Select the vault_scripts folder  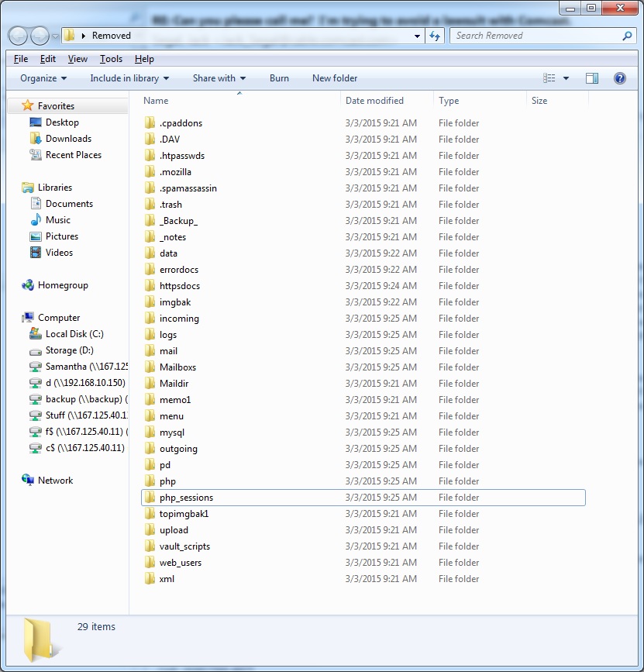tap(184, 546)
